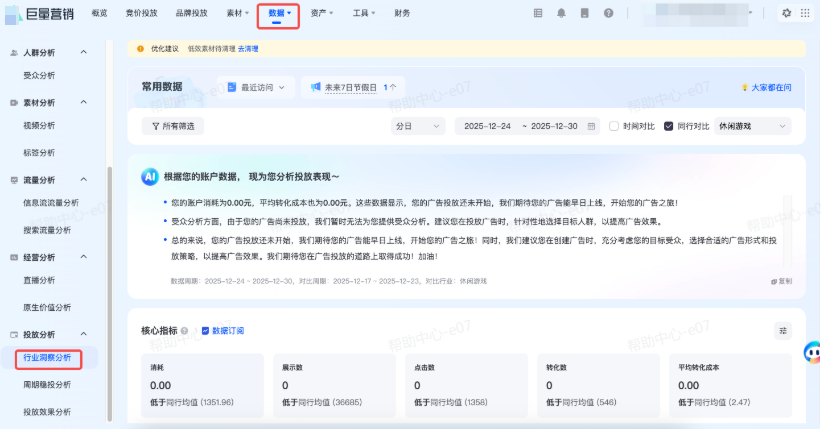Open the assistant mascot chat icon
The height and width of the screenshot is (429, 821).
[812, 353]
